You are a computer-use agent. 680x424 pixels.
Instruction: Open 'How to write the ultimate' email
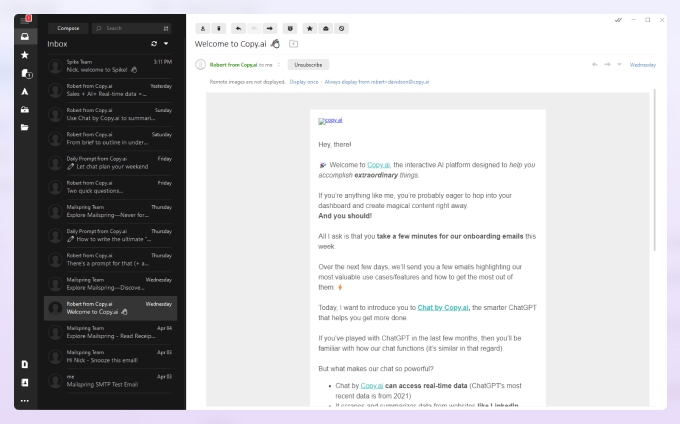(x=111, y=236)
